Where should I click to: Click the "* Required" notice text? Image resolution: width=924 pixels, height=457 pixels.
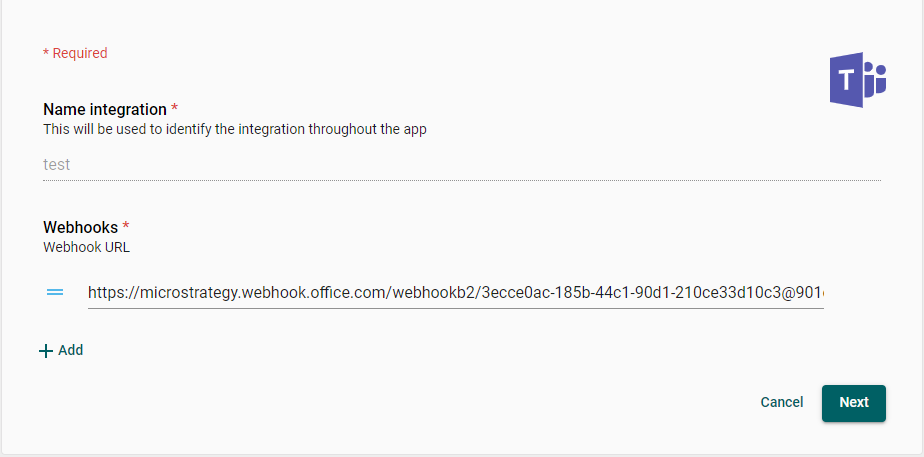pyautogui.click(x=75, y=53)
